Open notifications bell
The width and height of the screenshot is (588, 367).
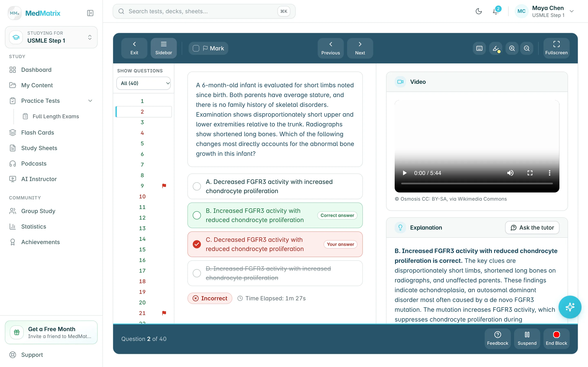(496, 11)
